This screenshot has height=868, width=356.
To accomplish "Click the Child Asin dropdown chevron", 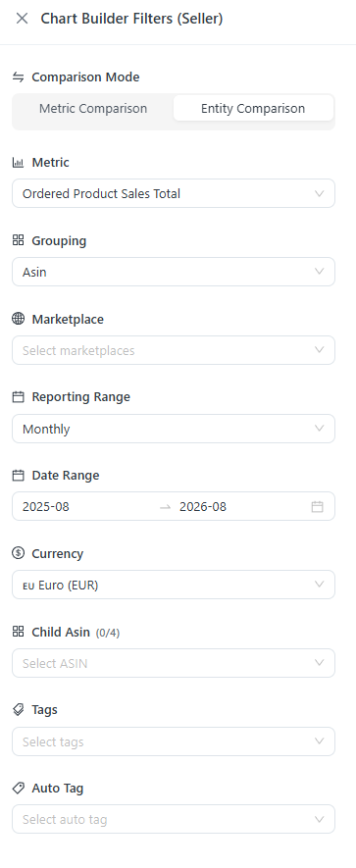I will click(x=319, y=663).
